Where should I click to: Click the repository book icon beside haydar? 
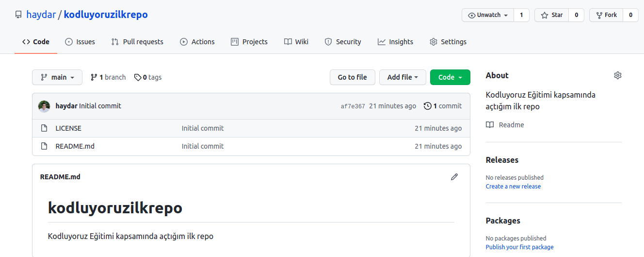[18, 15]
